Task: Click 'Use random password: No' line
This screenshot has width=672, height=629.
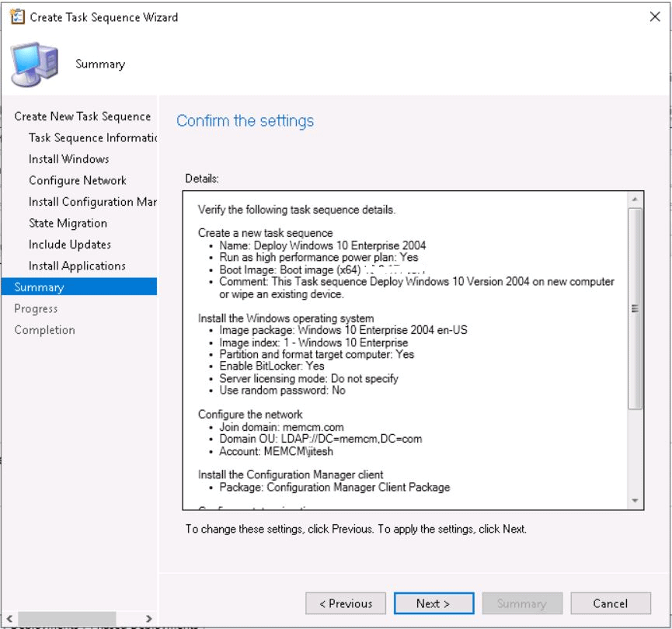Action: point(282,391)
